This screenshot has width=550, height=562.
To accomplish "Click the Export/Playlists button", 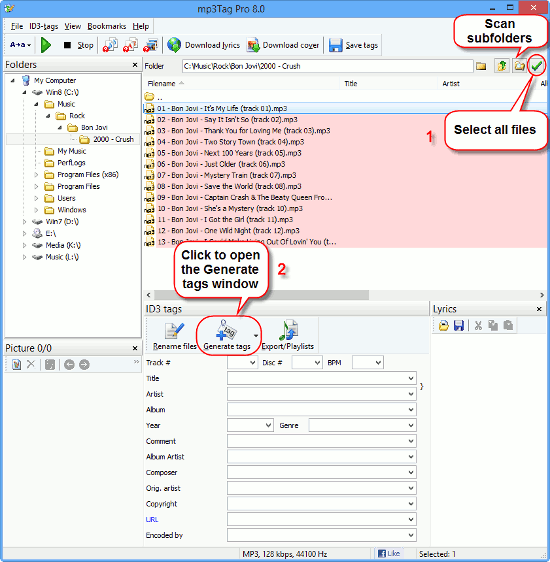I will (288, 336).
